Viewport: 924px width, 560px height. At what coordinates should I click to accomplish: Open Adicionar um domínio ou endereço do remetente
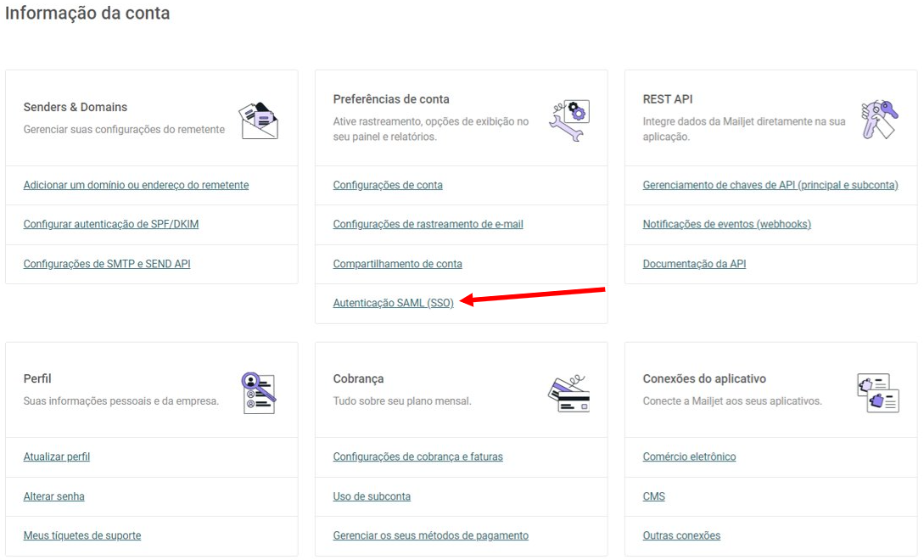pyautogui.click(x=136, y=185)
